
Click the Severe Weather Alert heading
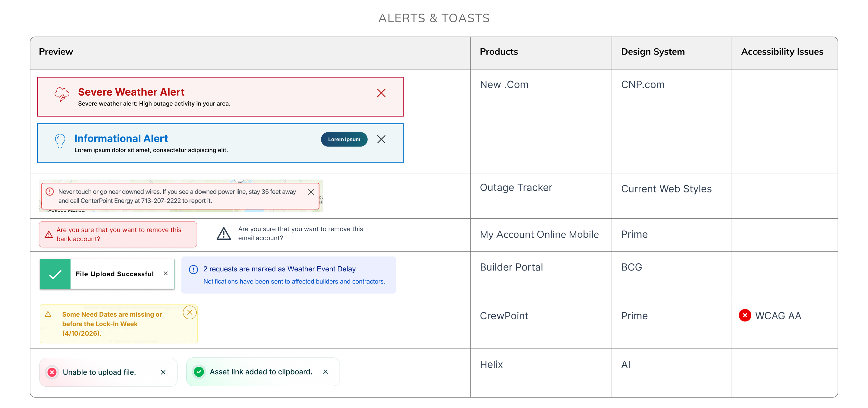coord(131,92)
